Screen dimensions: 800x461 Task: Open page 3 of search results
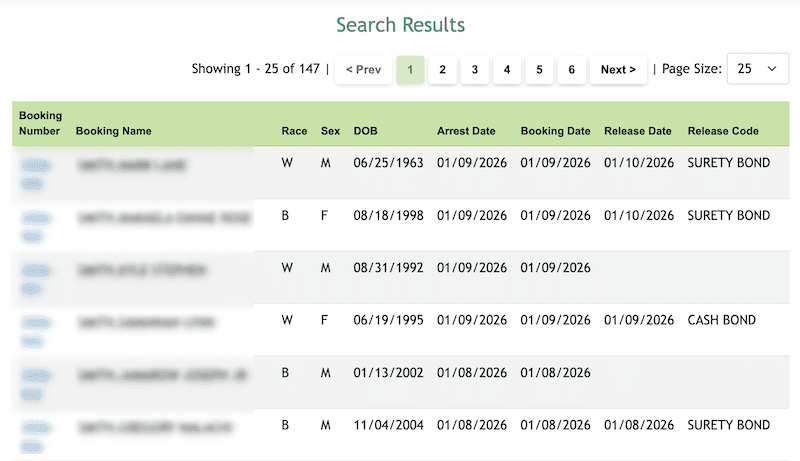pos(474,69)
